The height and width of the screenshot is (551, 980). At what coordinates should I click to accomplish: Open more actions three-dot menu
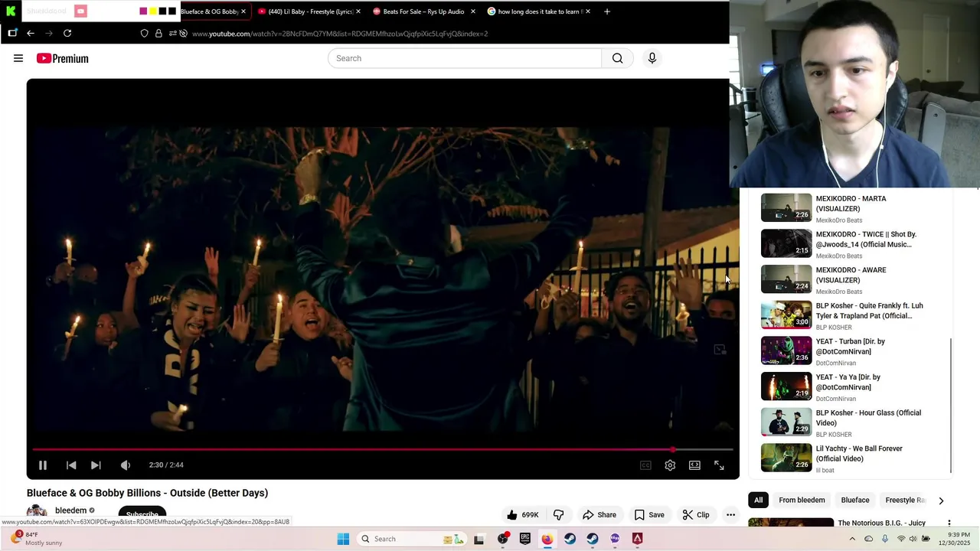730,515
